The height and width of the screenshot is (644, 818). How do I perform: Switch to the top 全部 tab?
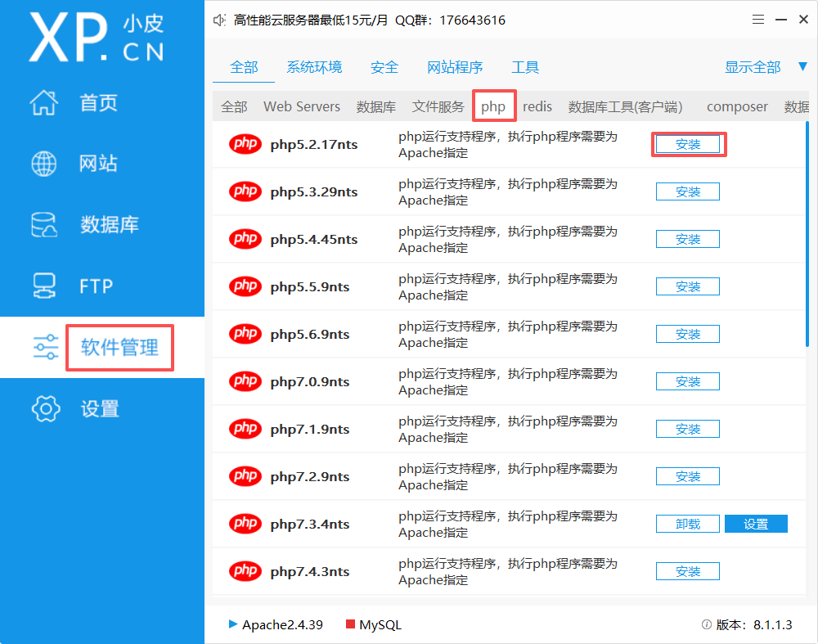(x=244, y=67)
